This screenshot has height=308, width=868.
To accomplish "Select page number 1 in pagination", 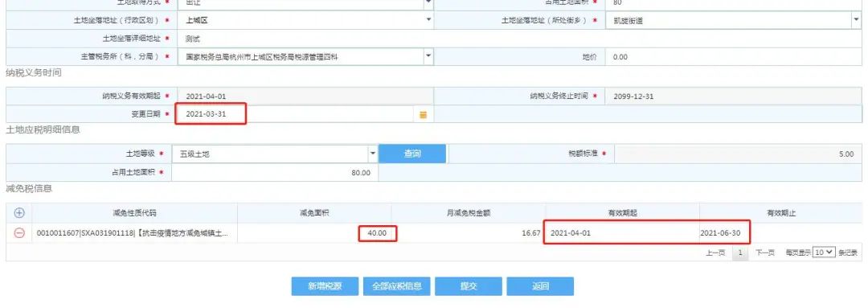I will coord(740,253).
